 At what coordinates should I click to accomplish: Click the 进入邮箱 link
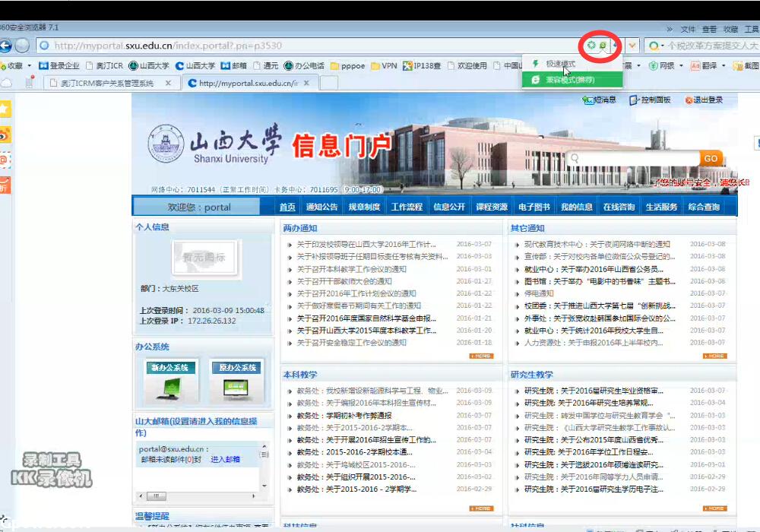coord(225,459)
